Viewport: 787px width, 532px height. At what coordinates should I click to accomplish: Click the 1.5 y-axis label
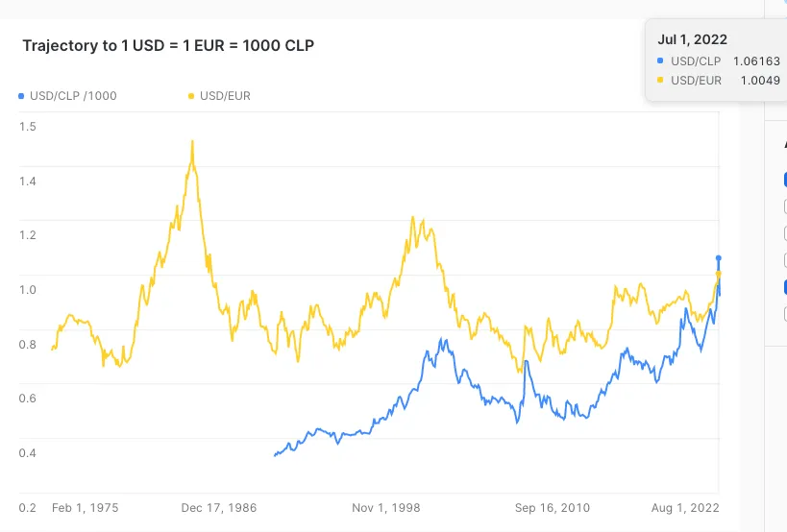(28, 127)
